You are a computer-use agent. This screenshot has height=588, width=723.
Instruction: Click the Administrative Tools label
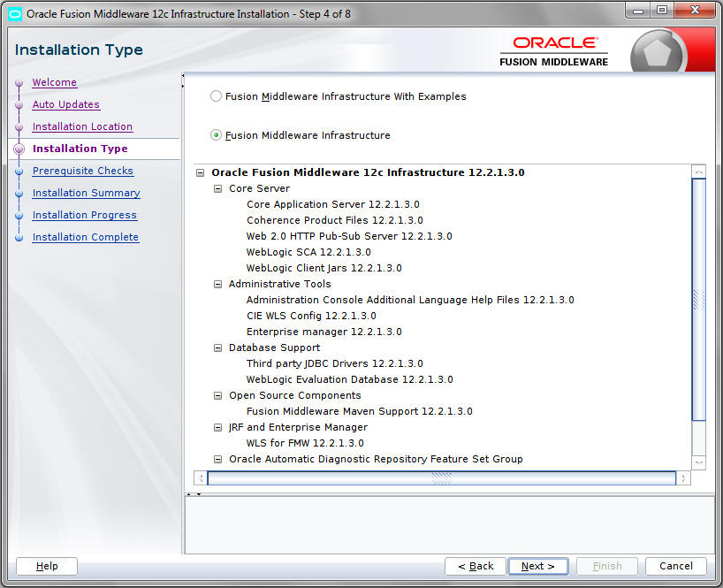(280, 284)
